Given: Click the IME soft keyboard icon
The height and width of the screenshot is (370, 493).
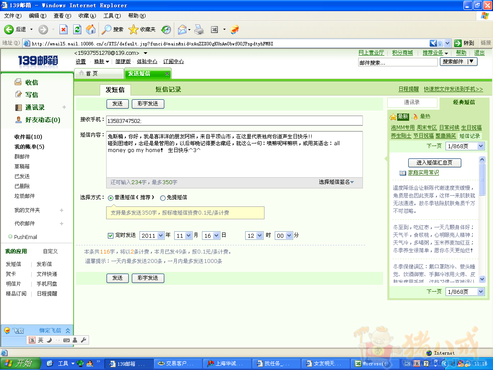Looking at the screenshot, I should click(x=66, y=340).
